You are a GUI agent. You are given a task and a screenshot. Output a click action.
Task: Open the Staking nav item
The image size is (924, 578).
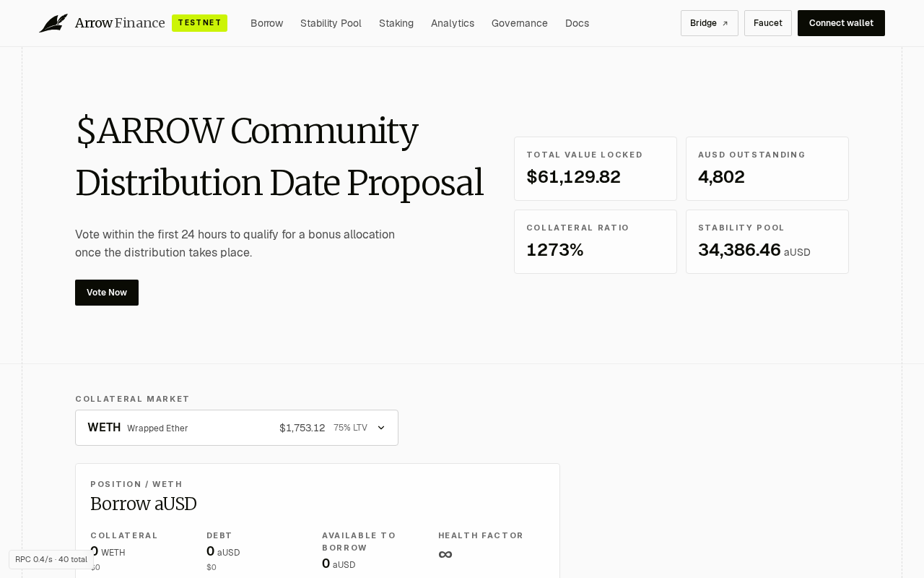(x=396, y=23)
